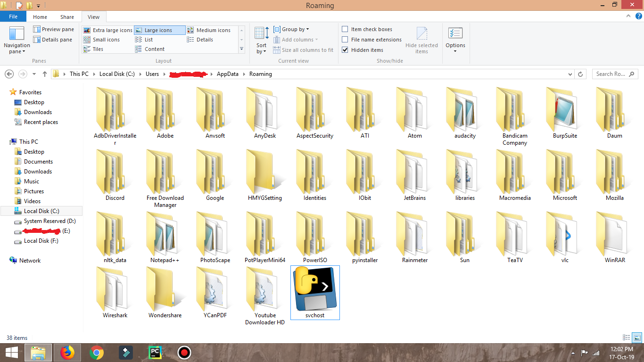Select Local Disk (C:) in navigation pane
The height and width of the screenshot is (362, 644).
[x=41, y=211]
